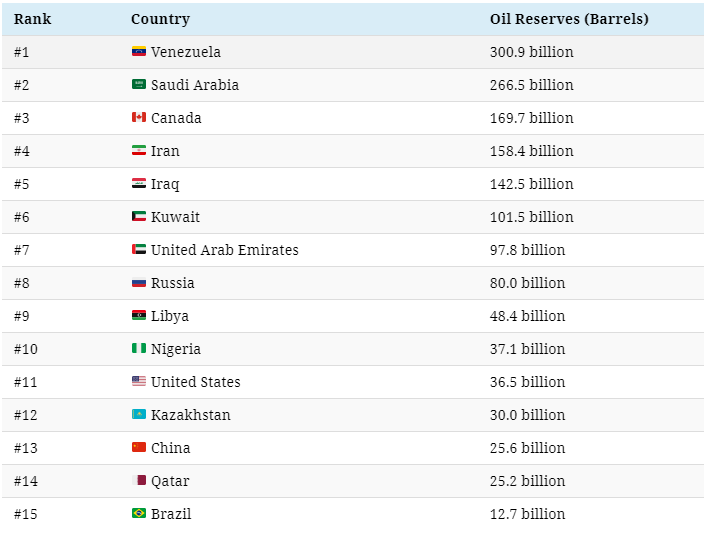
Task: Click the United States flag icon
Action: click(x=139, y=381)
